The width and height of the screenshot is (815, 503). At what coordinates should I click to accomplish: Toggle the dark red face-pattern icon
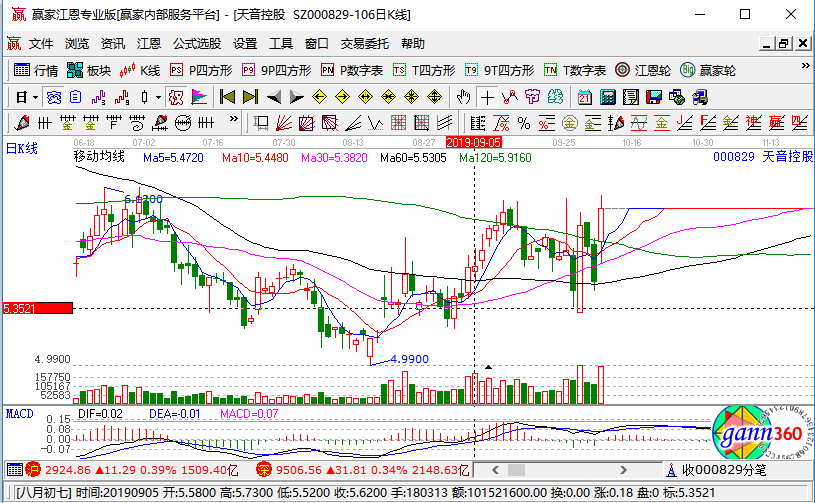coord(176,97)
